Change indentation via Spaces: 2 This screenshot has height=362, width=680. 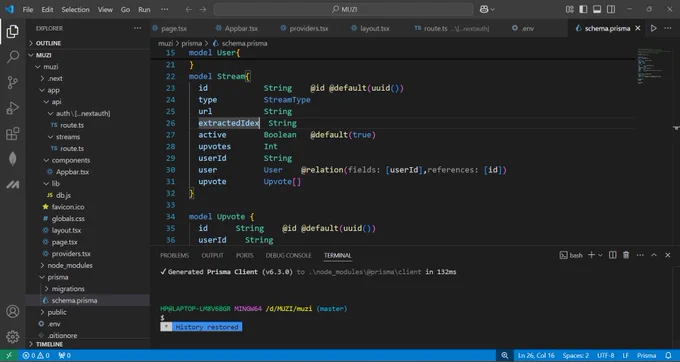point(575,355)
